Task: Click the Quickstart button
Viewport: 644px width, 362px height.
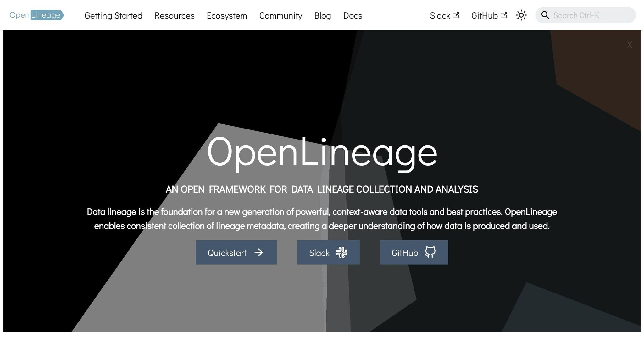Action: pyautogui.click(x=236, y=252)
